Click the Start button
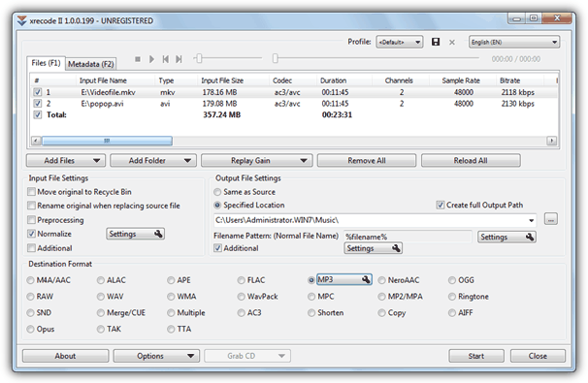The image size is (588, 383). pyautogui.click(x=476, y=356)
